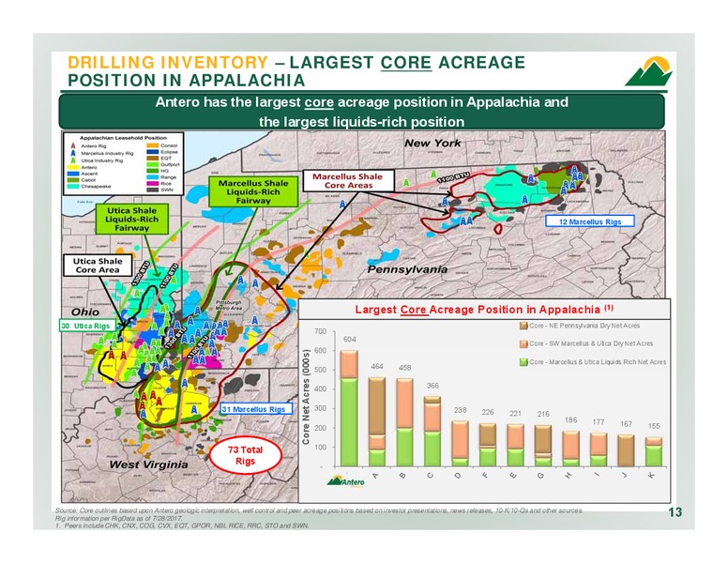Click the DRILLING INVENTORY heading text
This screenshot has height=563, width=728.
coord(168,62)
